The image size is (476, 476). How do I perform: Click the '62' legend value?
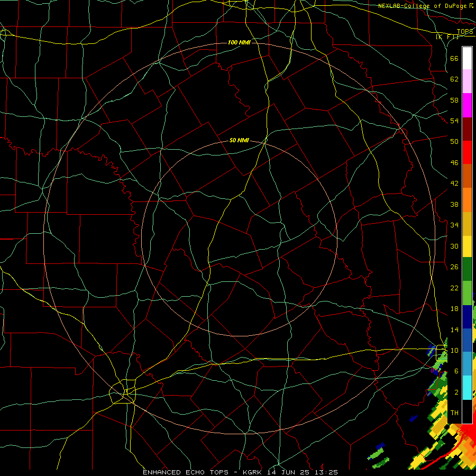(454, 79)
